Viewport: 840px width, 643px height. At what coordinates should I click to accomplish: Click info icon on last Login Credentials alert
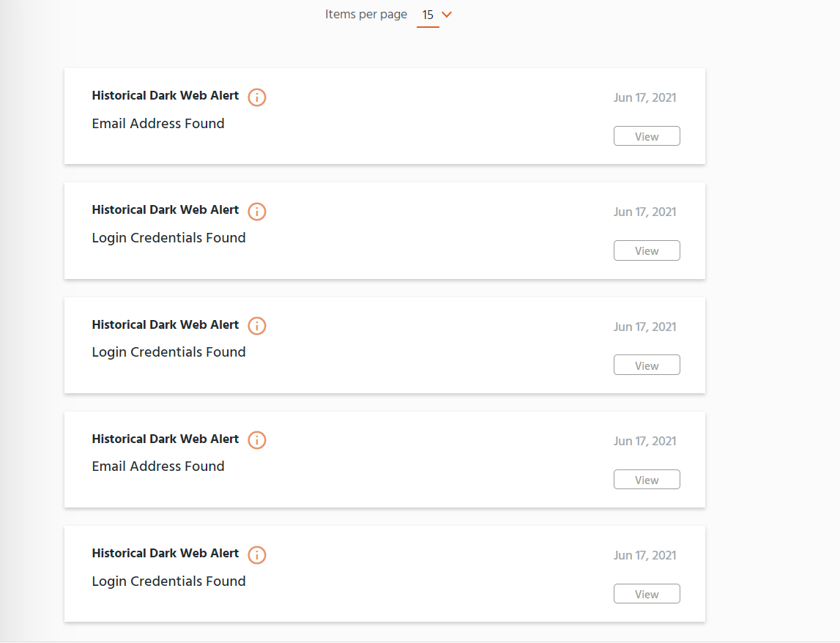256,554
